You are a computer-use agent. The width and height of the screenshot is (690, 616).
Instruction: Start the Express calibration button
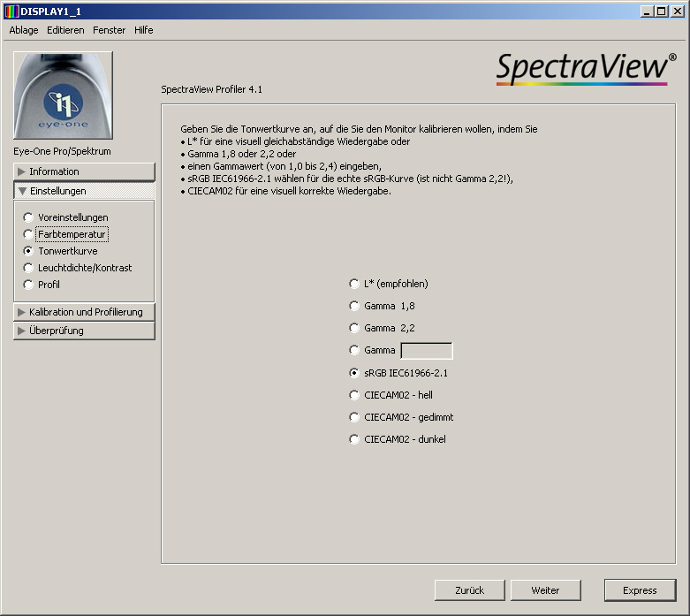[x=640, y=590]
